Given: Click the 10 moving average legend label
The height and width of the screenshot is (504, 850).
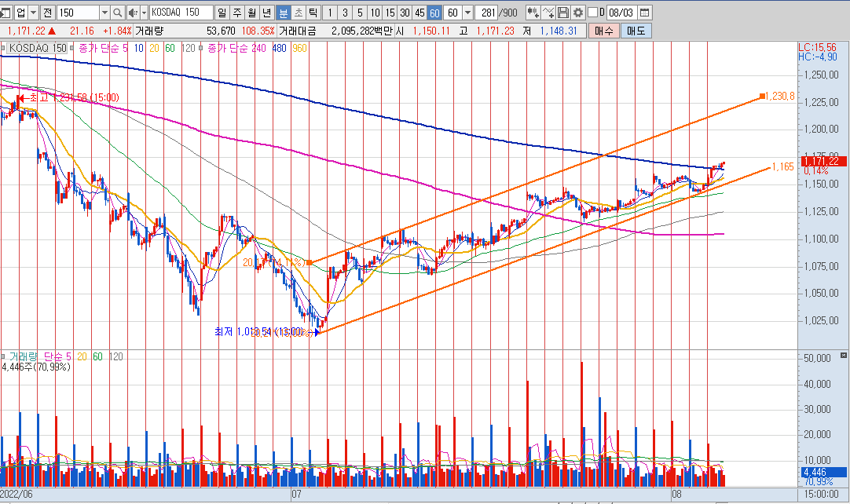Looking at the screenshot, I should [x=139, y=48].
